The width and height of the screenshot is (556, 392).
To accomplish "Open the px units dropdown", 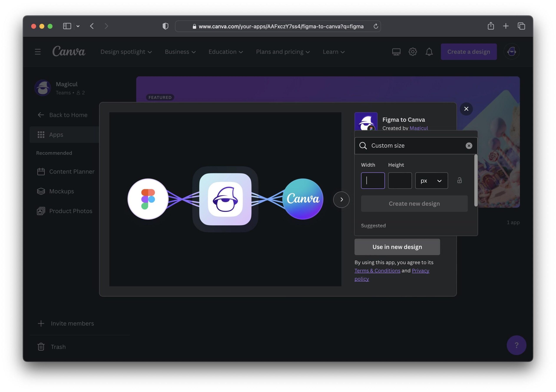I will tap(431, 181).
